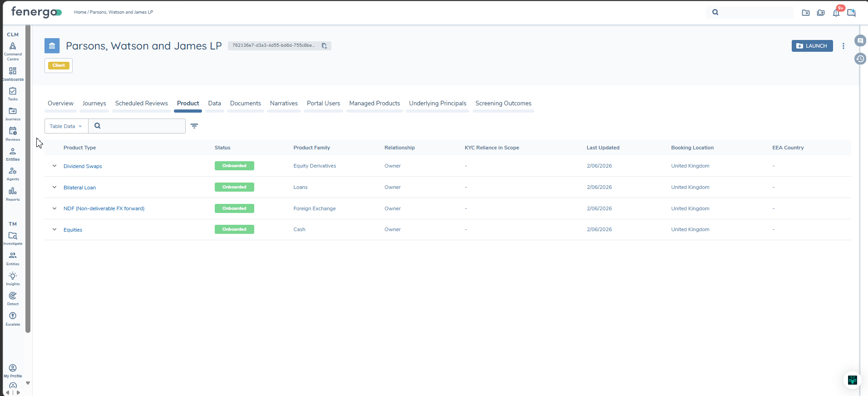Open Dashboards from the sidebar
The width and height of the screenshot is (868, 396).
point(13,74)
